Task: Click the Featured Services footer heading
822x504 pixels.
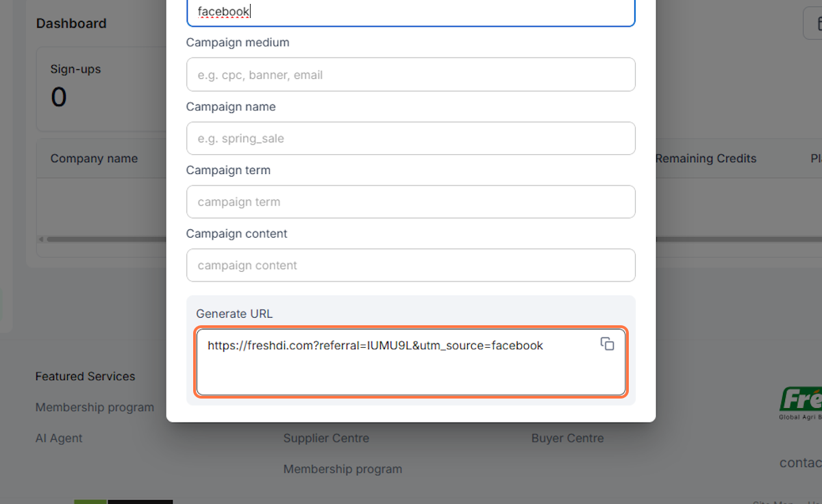Action: pos(85,377)
